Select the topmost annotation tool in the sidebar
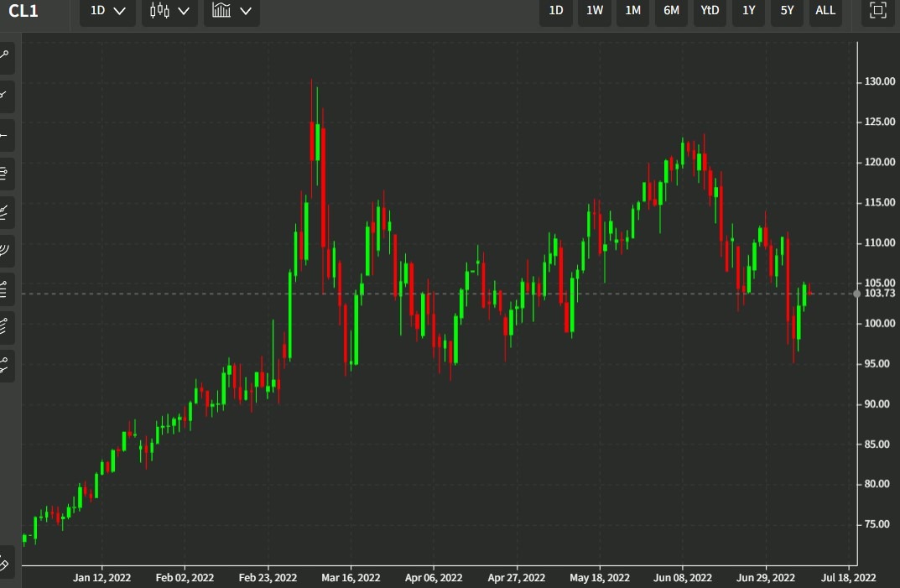 tap(8, 57)
